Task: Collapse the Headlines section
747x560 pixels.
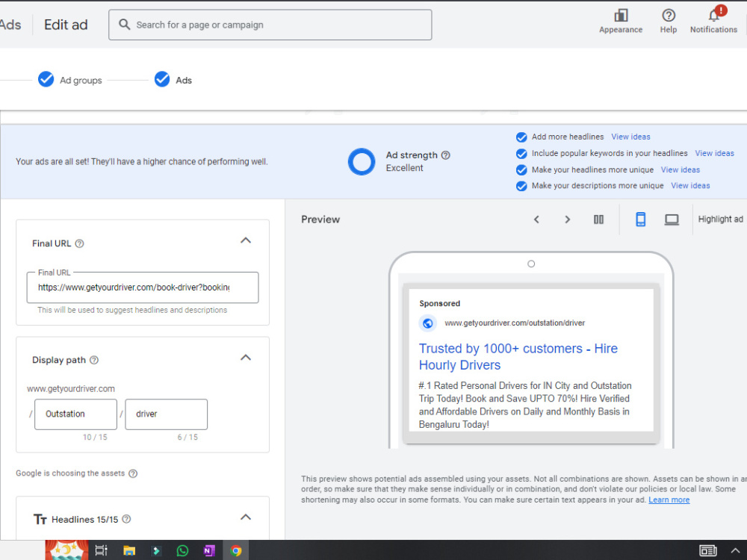Action: (x=246, y=517)
